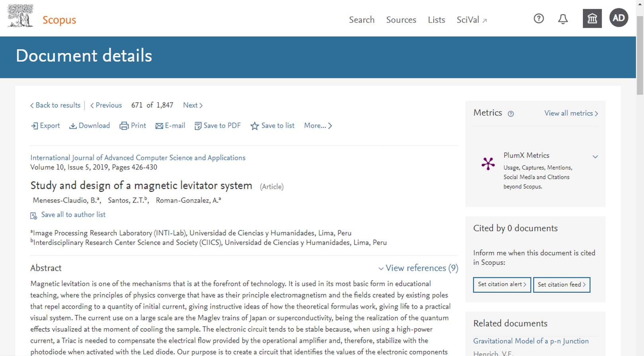Click the Export option
Viewport: 644px width, 356px height.
(x=45, y=126)
